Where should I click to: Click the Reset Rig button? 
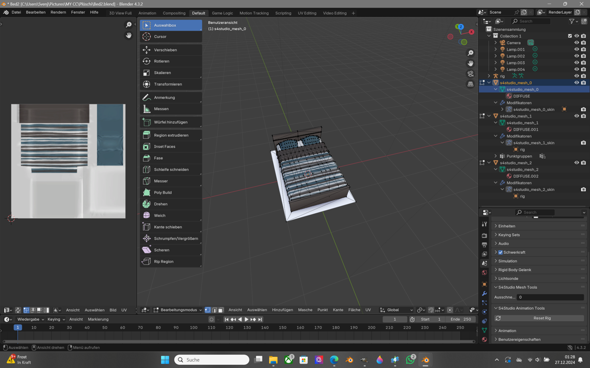pos(539,318)
